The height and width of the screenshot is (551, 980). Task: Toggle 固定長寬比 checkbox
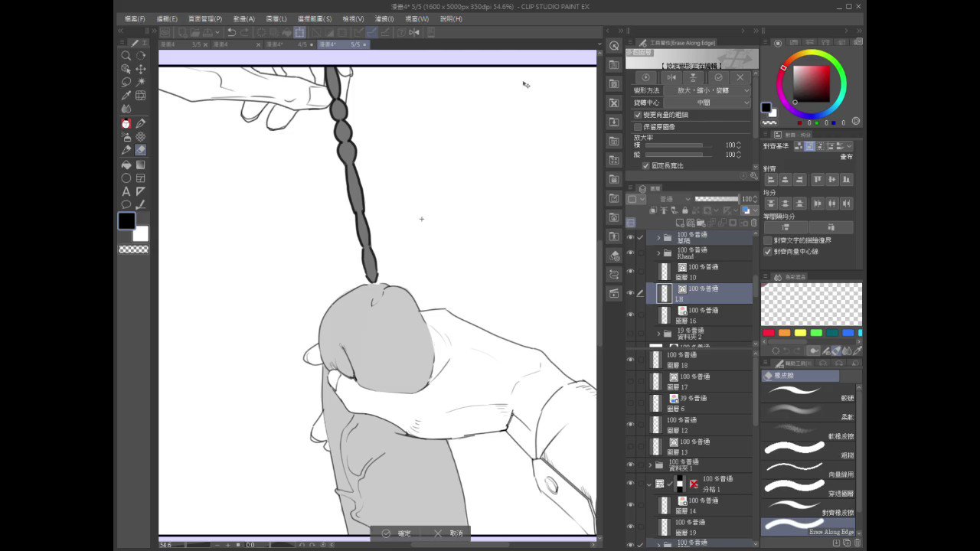pyautogui.click(x=646, y=166)
